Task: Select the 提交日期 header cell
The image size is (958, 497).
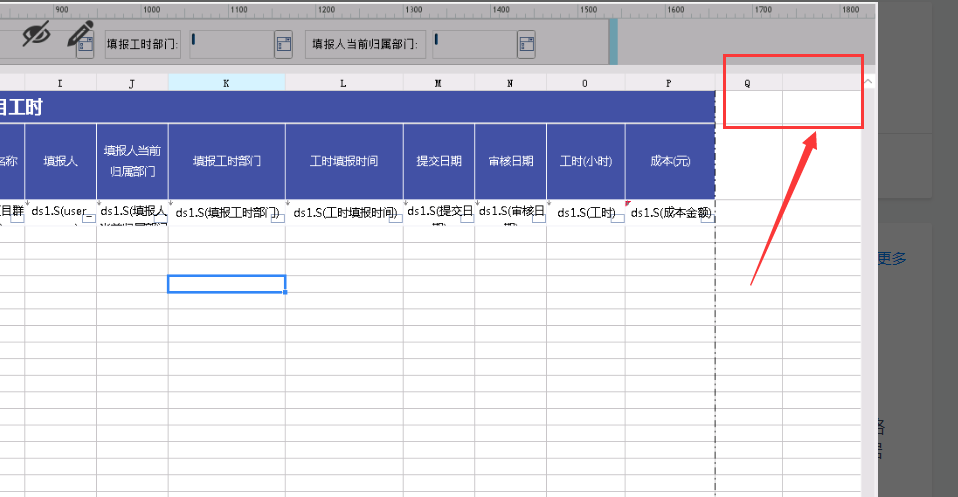Action: (x=439, y=161)
